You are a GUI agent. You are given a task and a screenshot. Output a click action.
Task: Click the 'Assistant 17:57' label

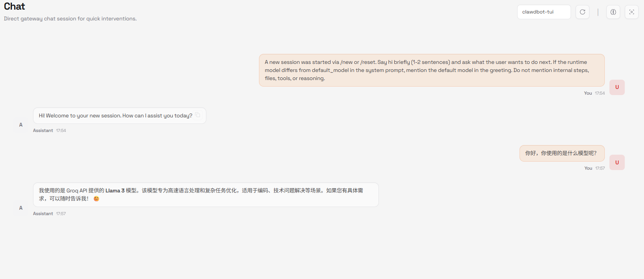pos(50,214)
